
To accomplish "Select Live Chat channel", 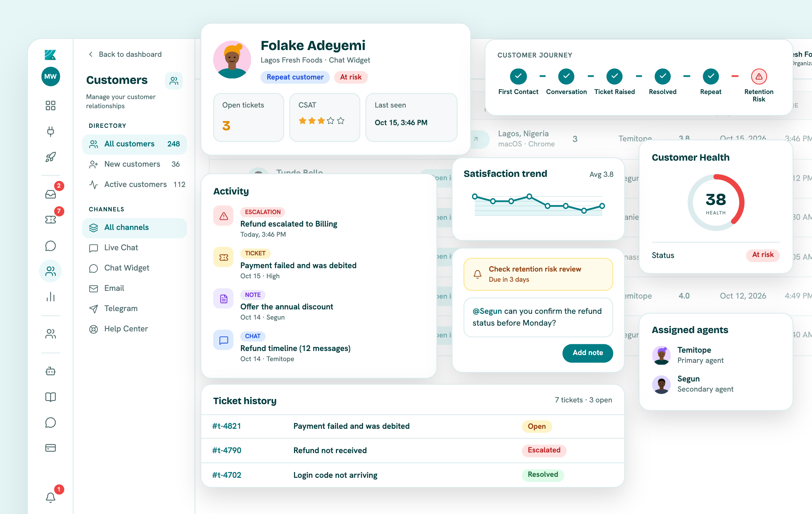I will point(135,248).
